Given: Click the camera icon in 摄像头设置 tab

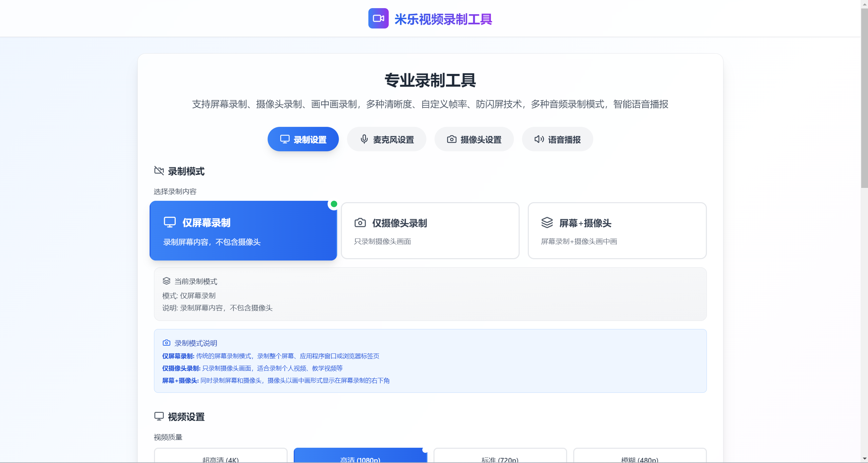Looking at the screenshot, I should [451, 139].
